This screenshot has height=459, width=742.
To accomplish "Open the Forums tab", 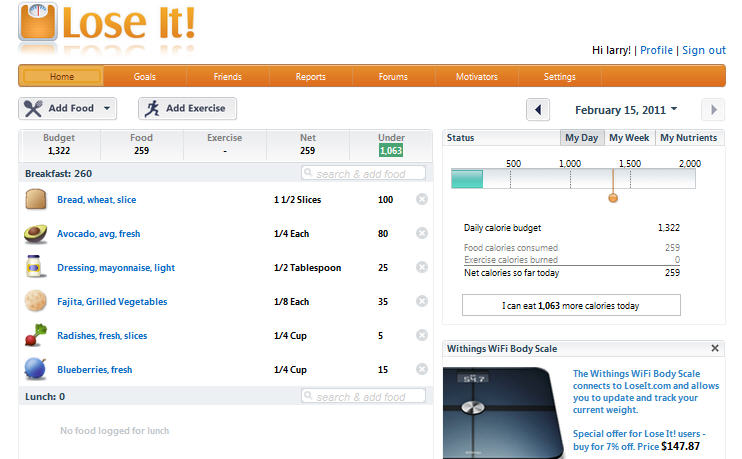I will [x=393, y=76].
